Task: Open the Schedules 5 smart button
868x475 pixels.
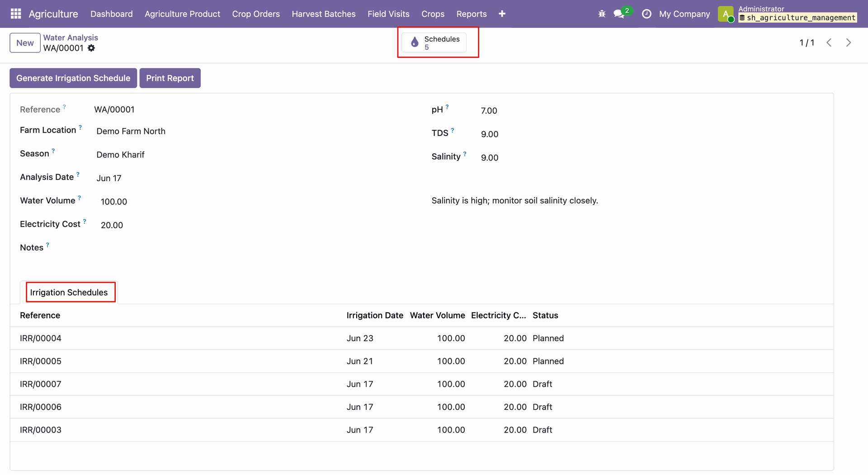Action: coord(434,43)
